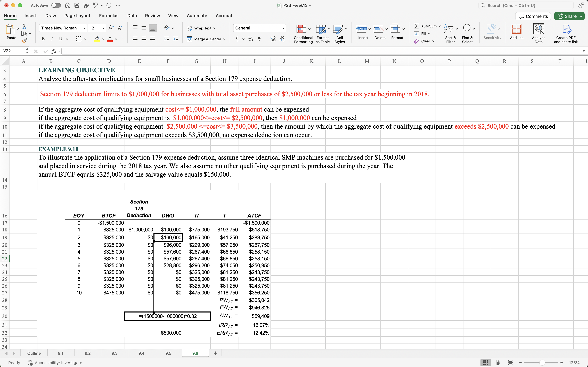Toggle Underline formatting
This screenshot has width=588, height=367.
pyautogui.click(x=61, y=39)
